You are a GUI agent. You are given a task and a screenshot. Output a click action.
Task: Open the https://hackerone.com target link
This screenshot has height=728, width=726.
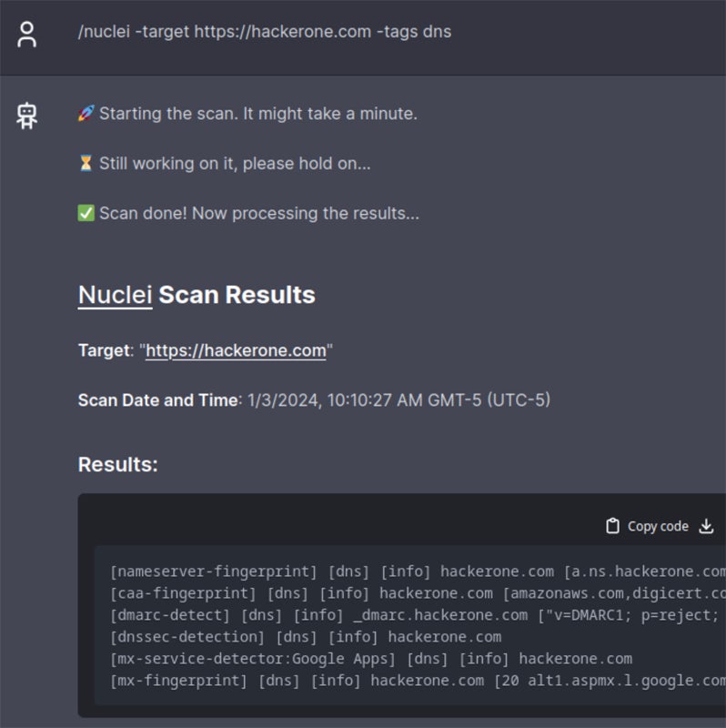click(x=236, y=350)
